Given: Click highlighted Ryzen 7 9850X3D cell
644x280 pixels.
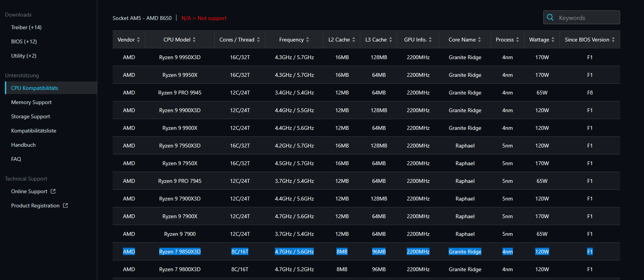Looking at the screenshot, I should 180,252.
